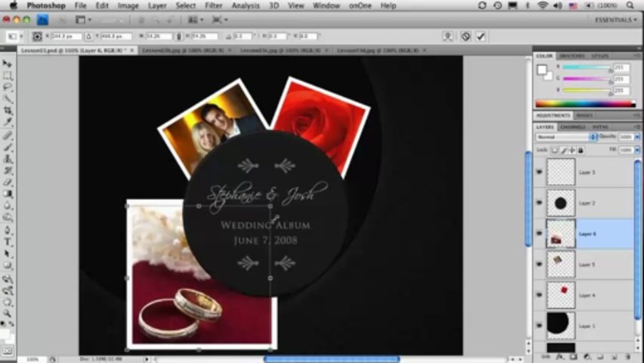Select the Path Selection tool
Screen dimensions: 644x363
pos(8,254)
